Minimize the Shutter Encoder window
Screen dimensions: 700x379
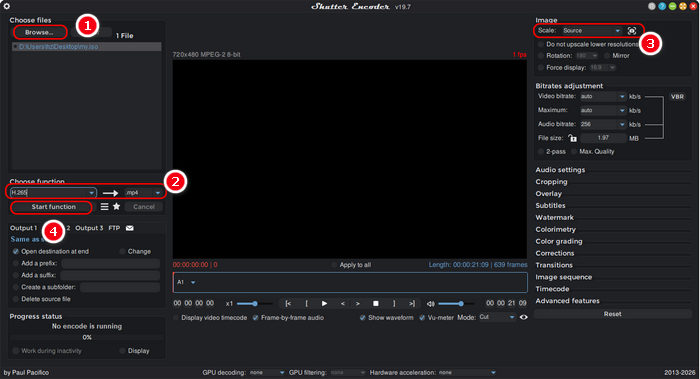pyautogui.click(x=673, y=6)
